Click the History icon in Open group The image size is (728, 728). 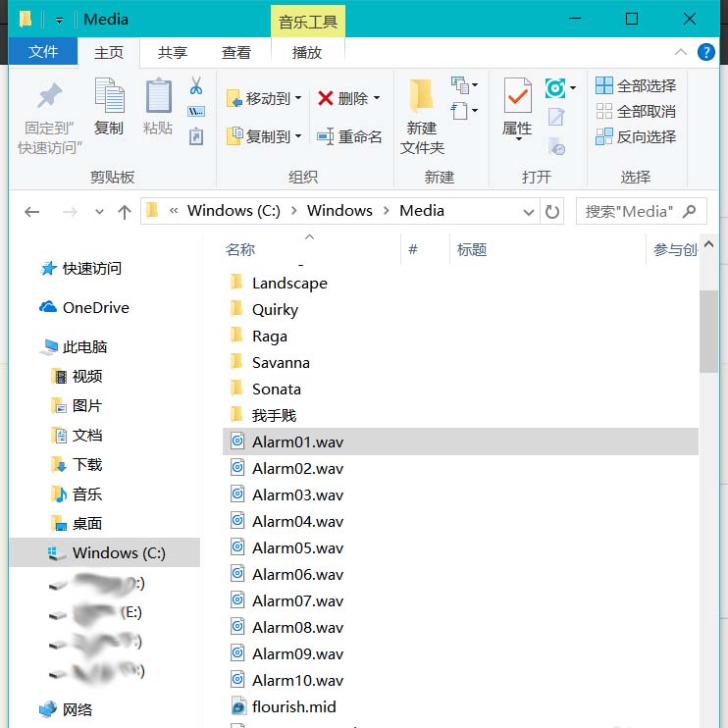pyautogui.click(x=555, y=146)
